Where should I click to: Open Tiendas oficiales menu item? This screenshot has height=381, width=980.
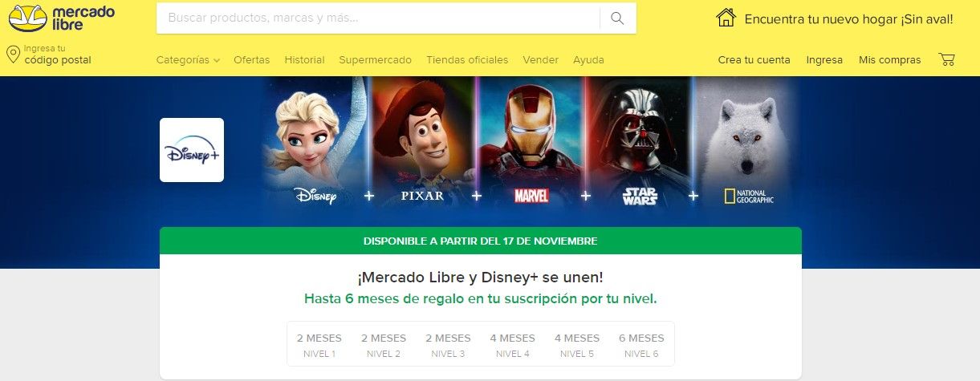[x=467, y=60]
